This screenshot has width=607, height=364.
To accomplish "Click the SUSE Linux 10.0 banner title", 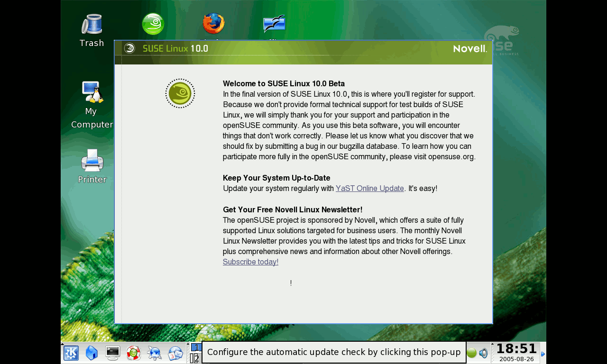I will pos(175,48).
